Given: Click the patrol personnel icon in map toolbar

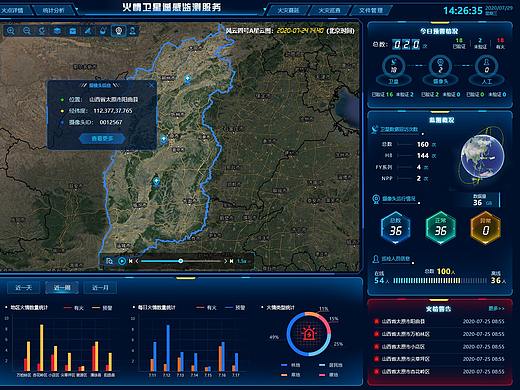Looking at the screenshot, I should [133, 31].
